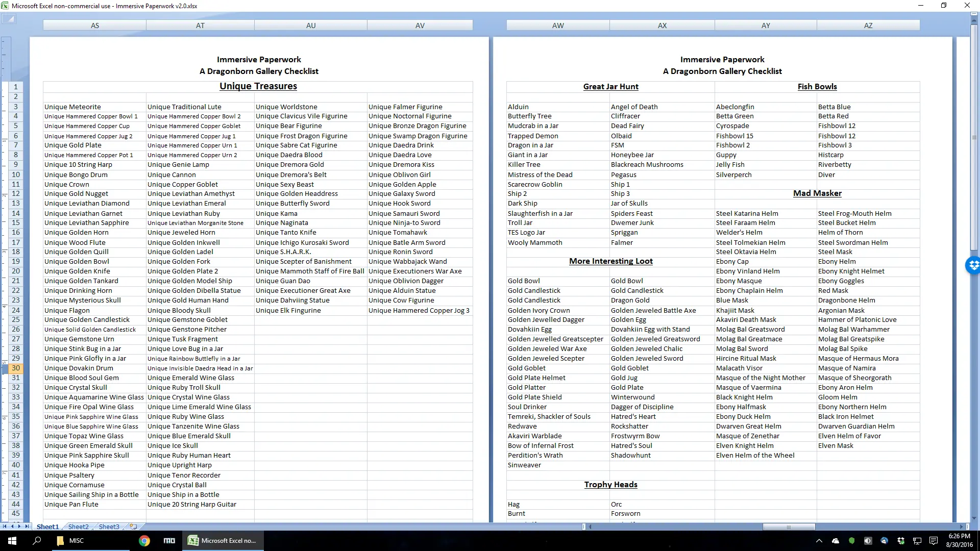980x551 pixels.
Task: Open the network tray icon
Action: click(917, 541)
